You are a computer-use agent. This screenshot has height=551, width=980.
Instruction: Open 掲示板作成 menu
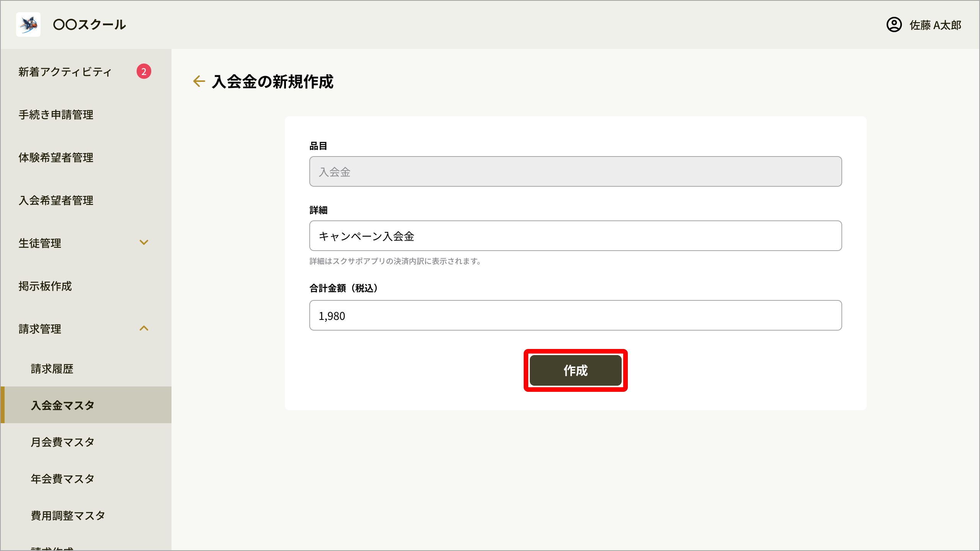tap(45, 286)
